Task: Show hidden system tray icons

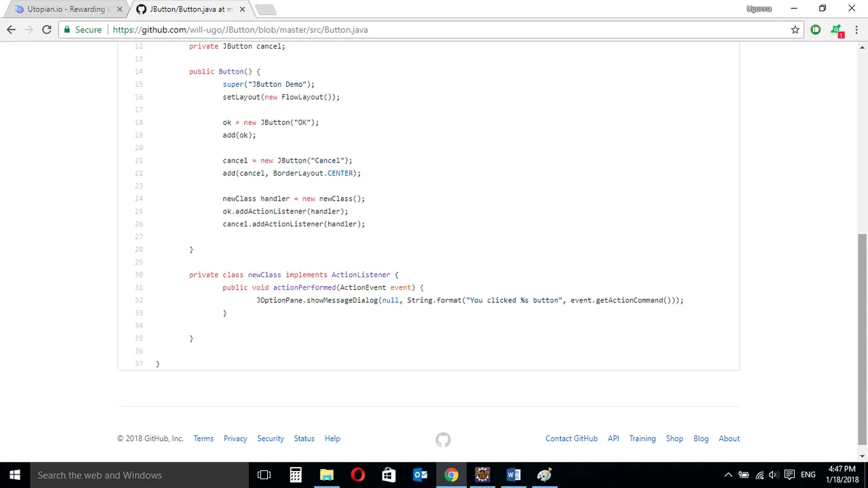Action: 728,475
